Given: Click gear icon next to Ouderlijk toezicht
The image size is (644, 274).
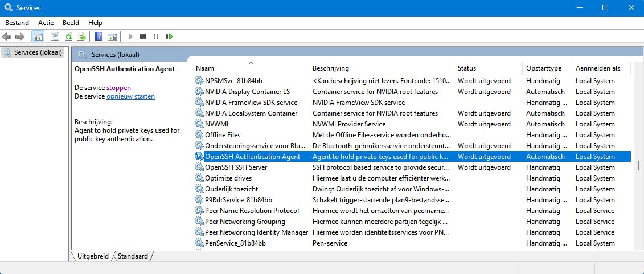Looking at the screenshot, I should (199, 189).
